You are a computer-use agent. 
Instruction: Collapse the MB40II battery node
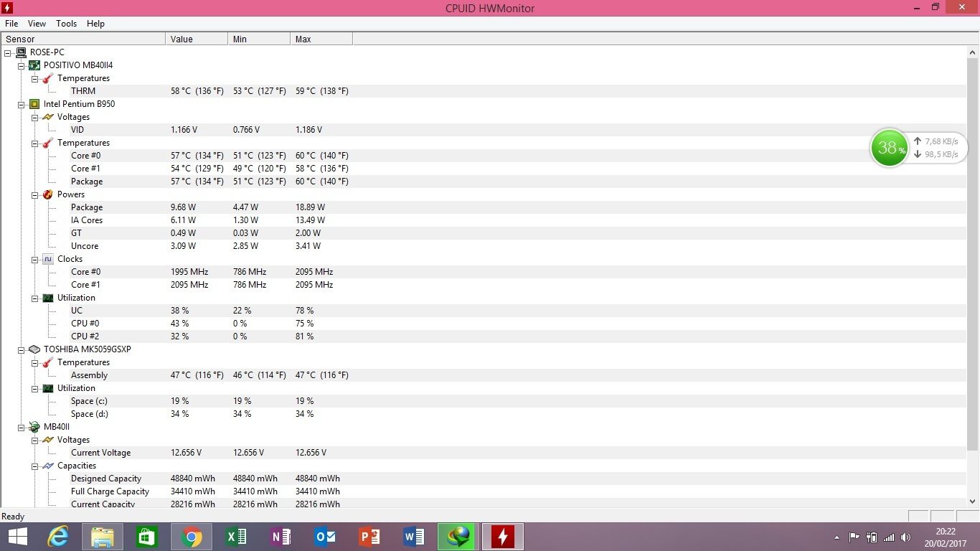click(21, 427)
